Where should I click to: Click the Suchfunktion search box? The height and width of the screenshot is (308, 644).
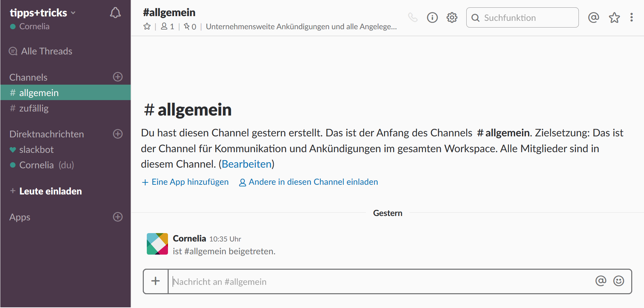[527, 18]
